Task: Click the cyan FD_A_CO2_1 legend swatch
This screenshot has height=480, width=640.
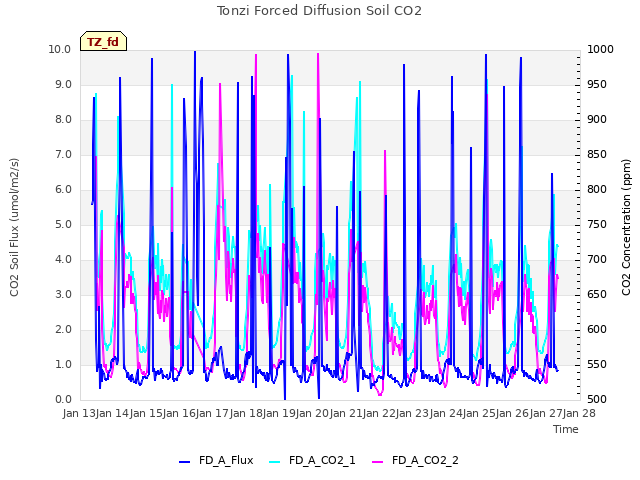Action: click(275, 462)
